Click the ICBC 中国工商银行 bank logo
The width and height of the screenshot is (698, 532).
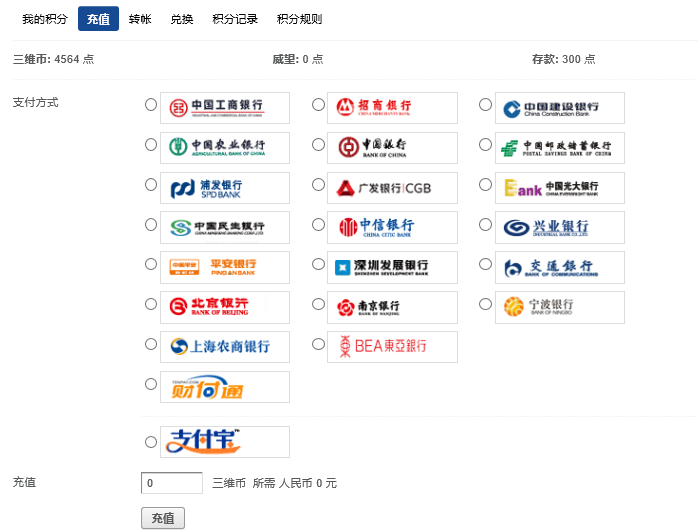click(225, 108)
